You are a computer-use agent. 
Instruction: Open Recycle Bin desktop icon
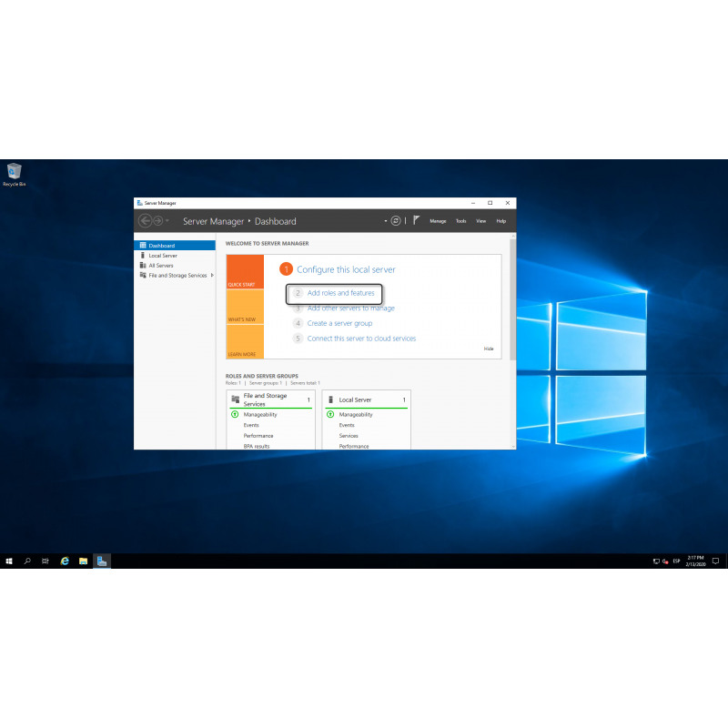(x=14, y=173)
